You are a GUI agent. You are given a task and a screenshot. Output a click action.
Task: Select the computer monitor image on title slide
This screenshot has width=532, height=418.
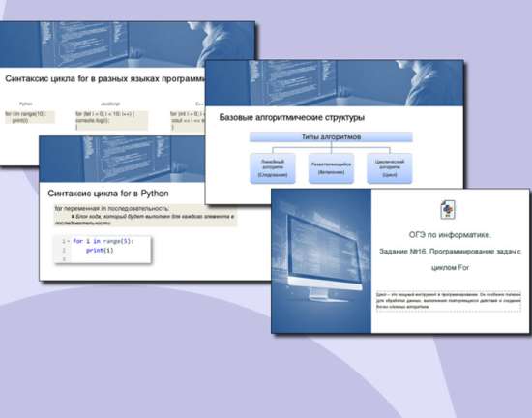click(x=321, y=261)
